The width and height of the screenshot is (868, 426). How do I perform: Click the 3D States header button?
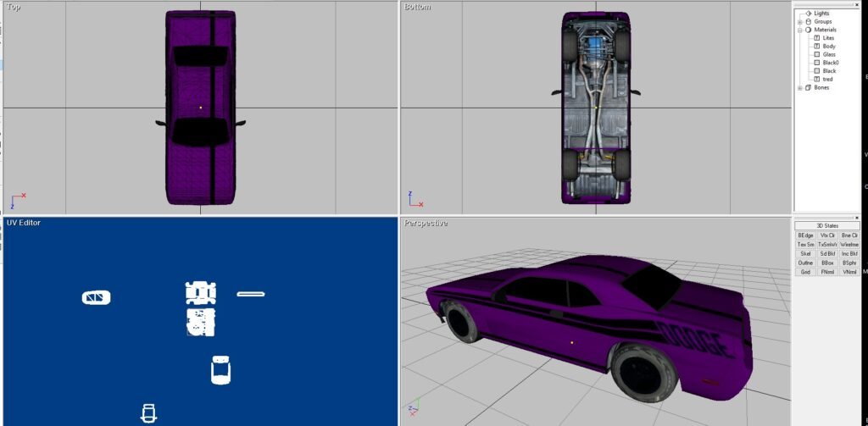click(x=826, y=225)
